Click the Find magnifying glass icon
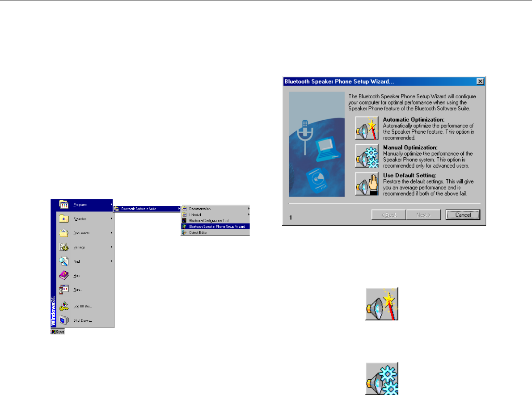Viewport: 532px width, 395px height. coord(64,261)
